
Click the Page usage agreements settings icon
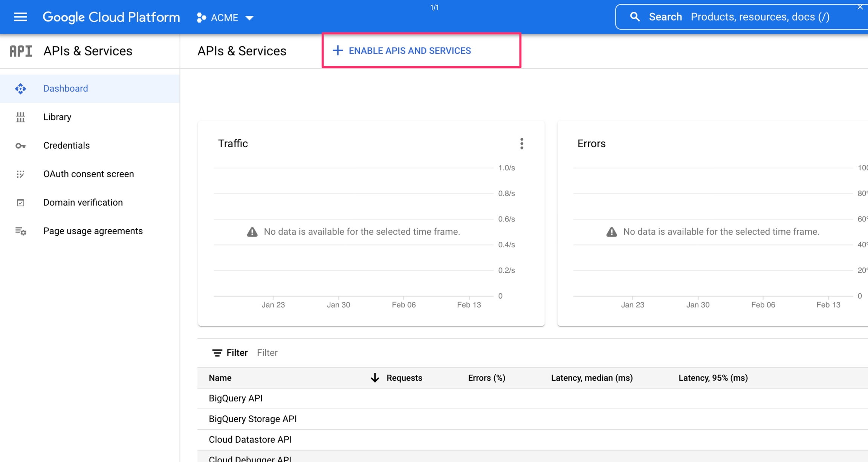(x=20, y=231)
